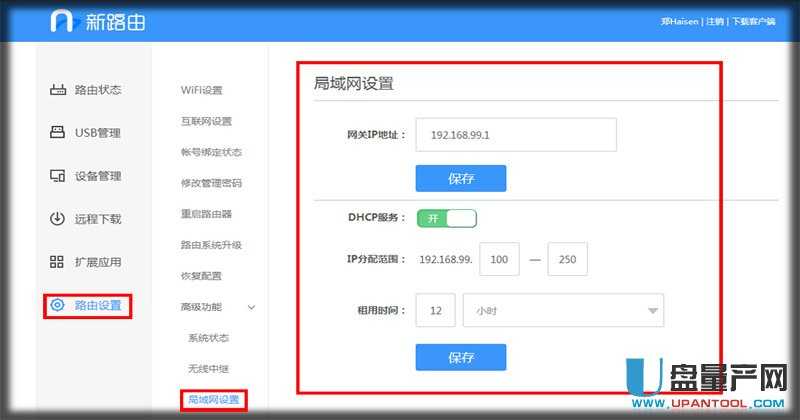Viewport: 800px width, 420px height.
Task: Click the 网关IP地址 input field
Action: 516,134
